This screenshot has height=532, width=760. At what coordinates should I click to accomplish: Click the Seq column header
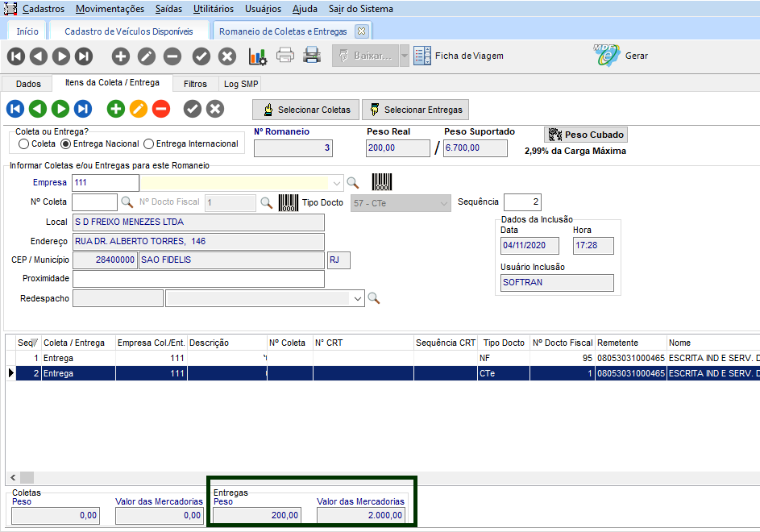[x=28, y=343]
